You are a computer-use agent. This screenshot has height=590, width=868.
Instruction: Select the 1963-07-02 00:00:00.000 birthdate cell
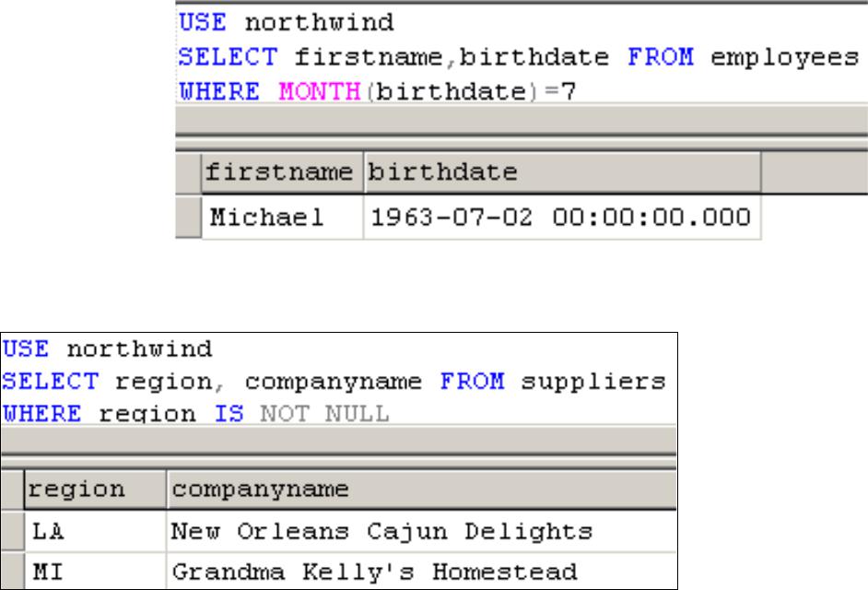(x=562, y=218)
